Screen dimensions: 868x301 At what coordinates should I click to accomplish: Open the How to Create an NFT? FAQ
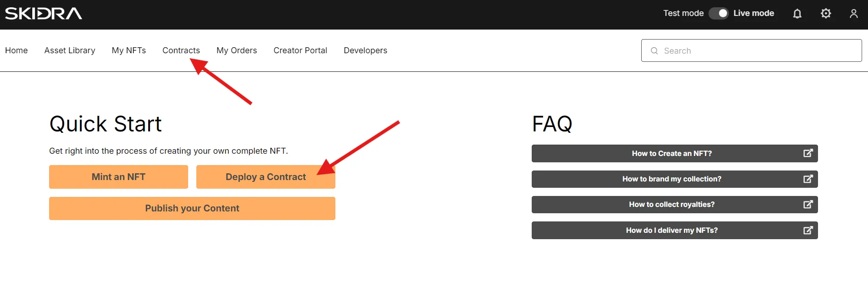coord(675,153)
